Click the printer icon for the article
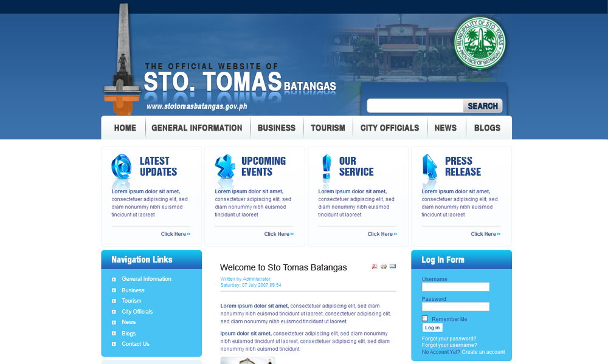 click(384, 266)
